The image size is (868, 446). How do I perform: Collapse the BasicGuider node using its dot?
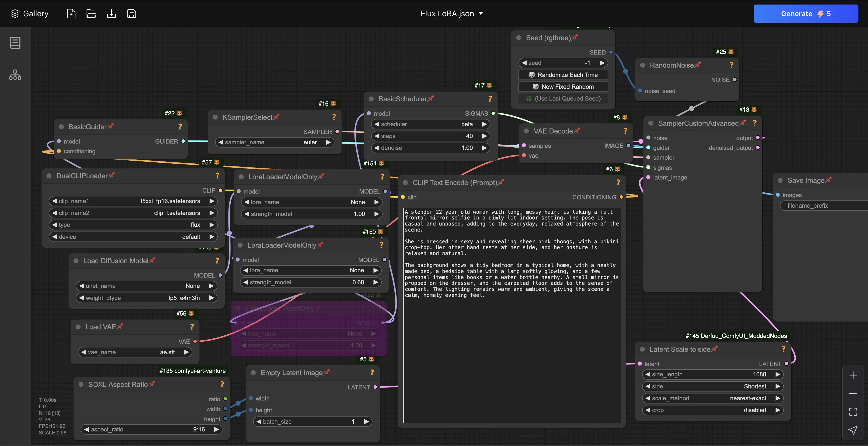61,127
